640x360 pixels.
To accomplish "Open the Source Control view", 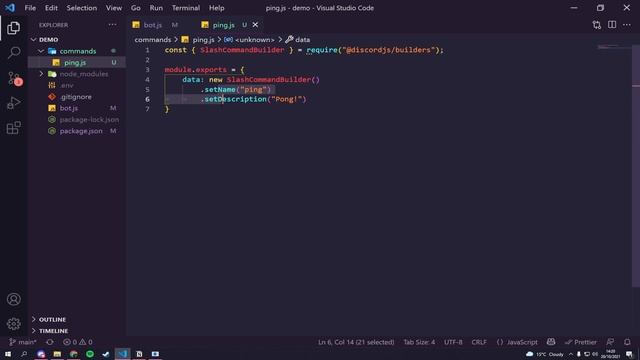I will [14, 78].
